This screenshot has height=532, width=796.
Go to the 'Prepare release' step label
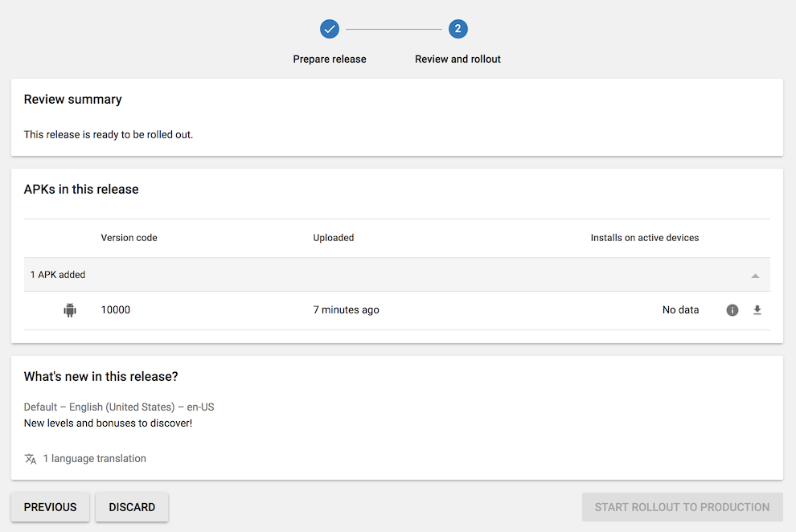click(x=330, y=59)
